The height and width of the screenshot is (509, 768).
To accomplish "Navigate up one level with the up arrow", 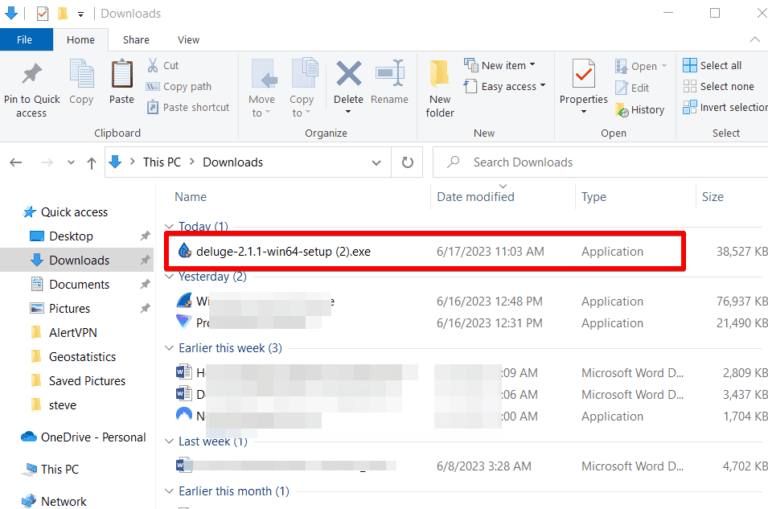I will click(91, 162).
